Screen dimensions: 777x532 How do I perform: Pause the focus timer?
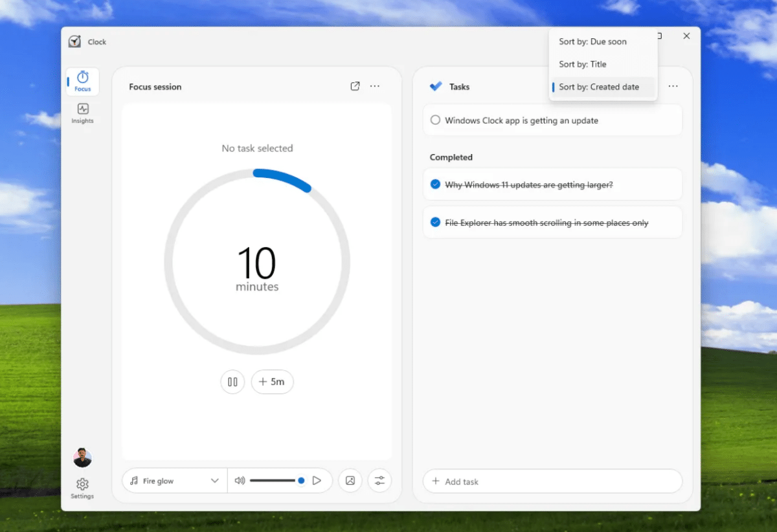(232, 382)
